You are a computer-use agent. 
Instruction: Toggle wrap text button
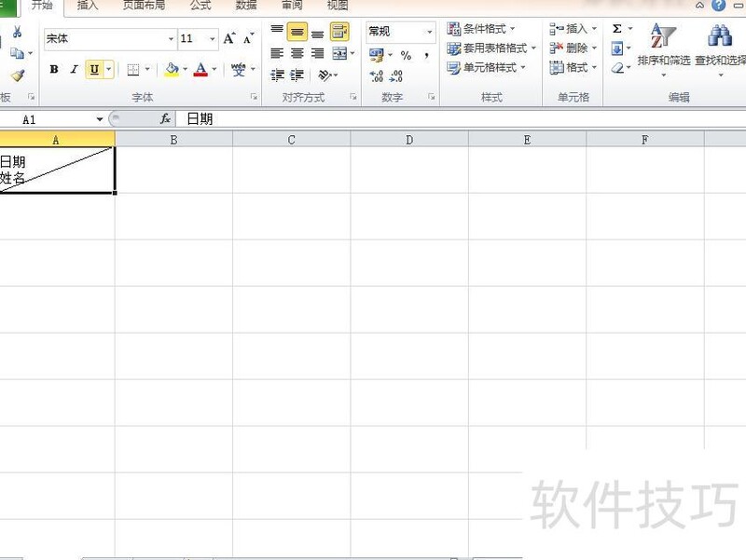[339, 32]
